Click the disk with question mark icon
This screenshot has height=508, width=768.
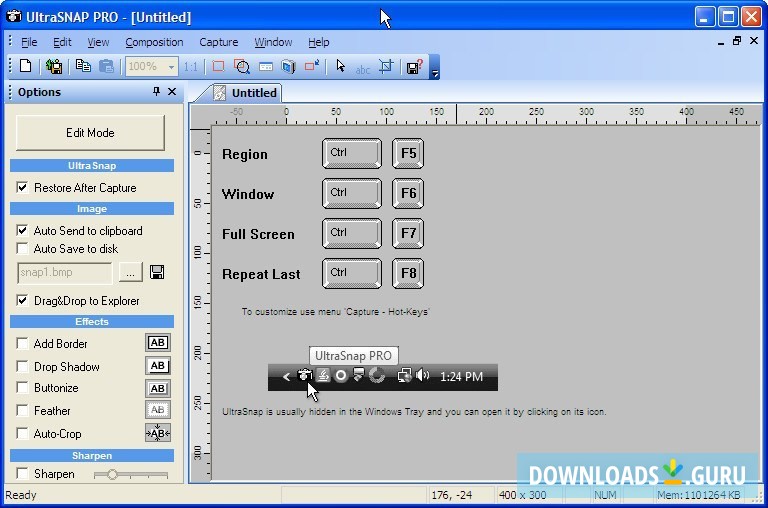(x=414, y=67)
